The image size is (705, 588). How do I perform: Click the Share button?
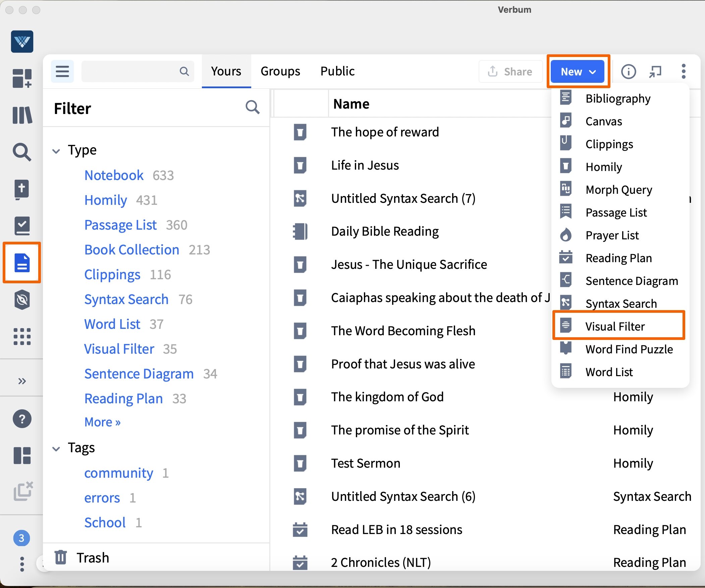coord(510,71)
